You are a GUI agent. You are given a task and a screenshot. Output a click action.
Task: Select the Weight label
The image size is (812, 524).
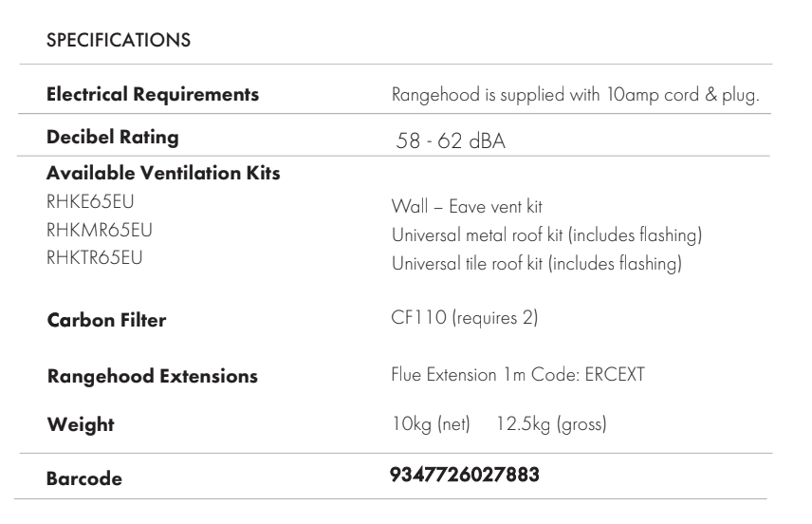pos(81,425)
